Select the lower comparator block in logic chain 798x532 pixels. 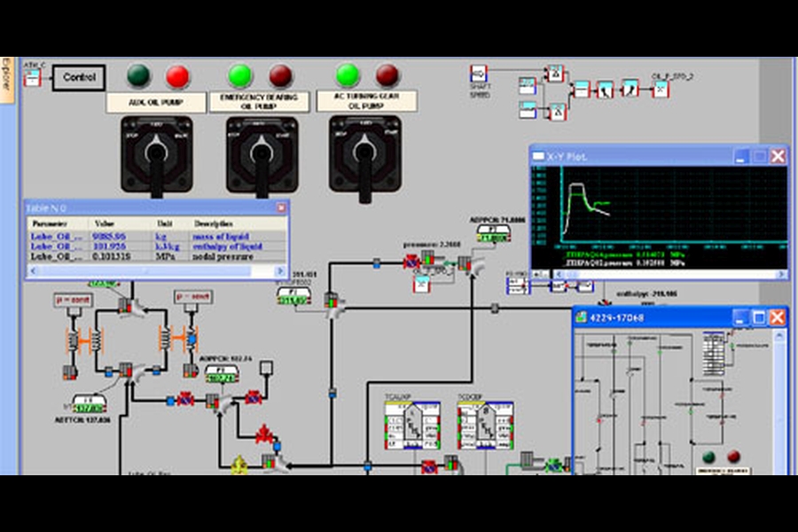(559, 112)
